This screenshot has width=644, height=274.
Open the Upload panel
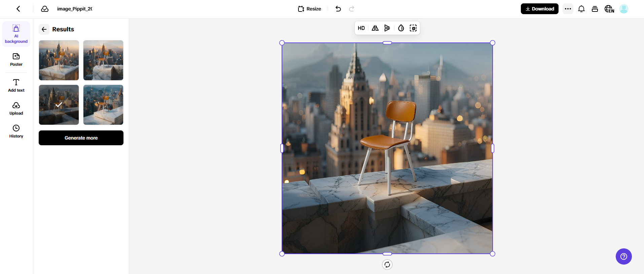point(16,109)
